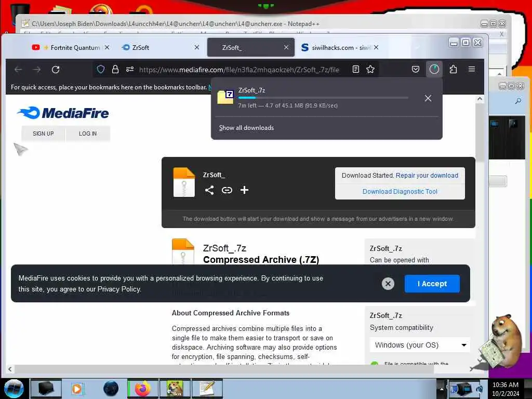Close the Fortnite Quantum tab
This screenshot has height=399, width=532.
[x=107, y=47]
